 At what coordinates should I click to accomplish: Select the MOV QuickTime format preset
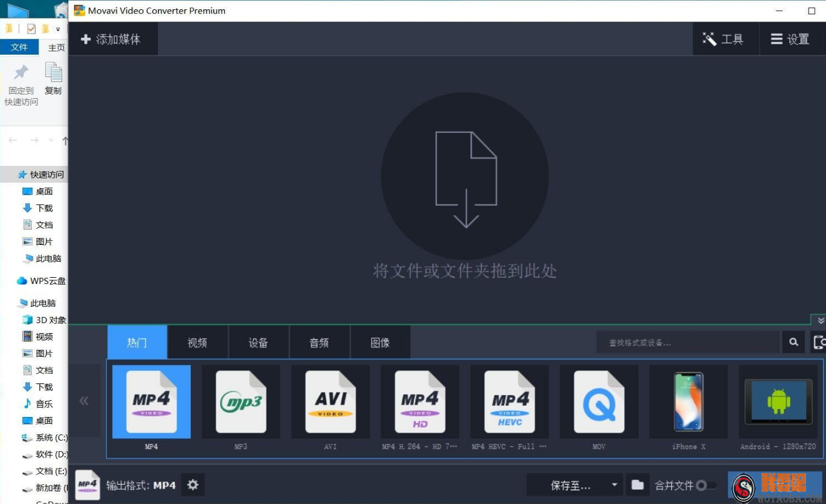click(599, 401)
